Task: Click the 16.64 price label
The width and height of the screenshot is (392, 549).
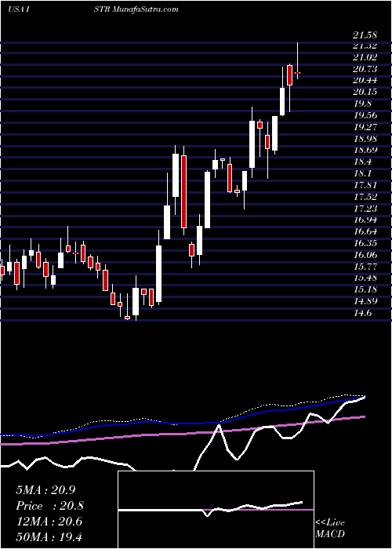Action: 365,231
